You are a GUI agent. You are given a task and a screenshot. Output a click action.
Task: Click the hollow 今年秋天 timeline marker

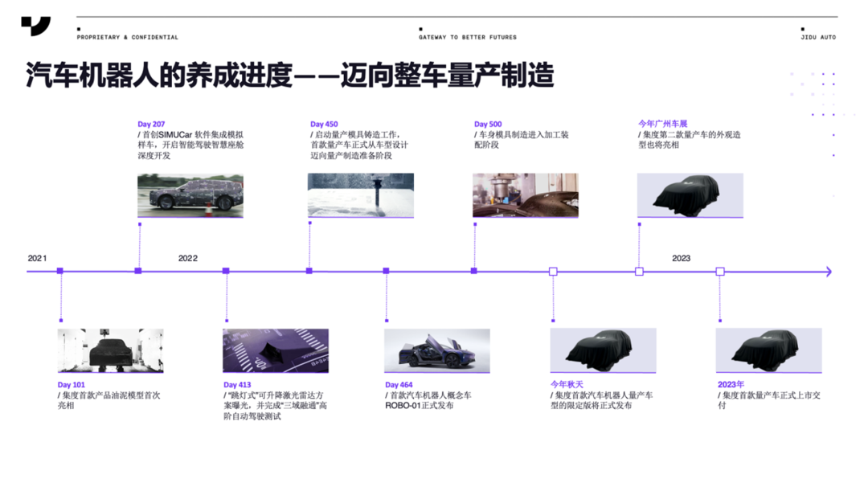[553, 272]
